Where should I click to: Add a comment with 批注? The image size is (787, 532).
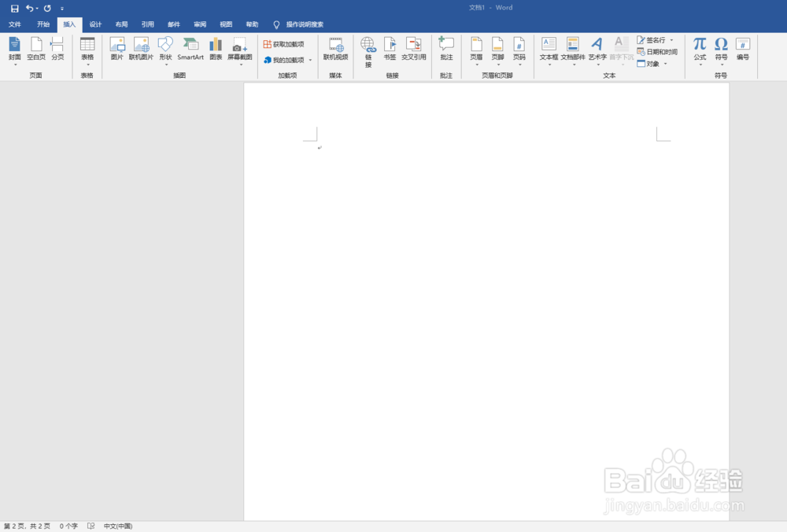[x=446, y=49]
